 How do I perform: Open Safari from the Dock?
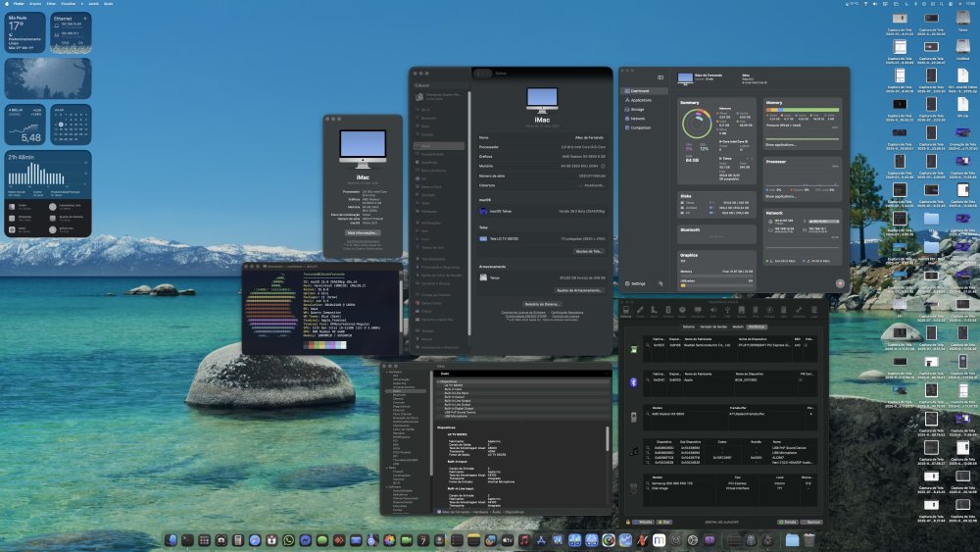[255, 540]
